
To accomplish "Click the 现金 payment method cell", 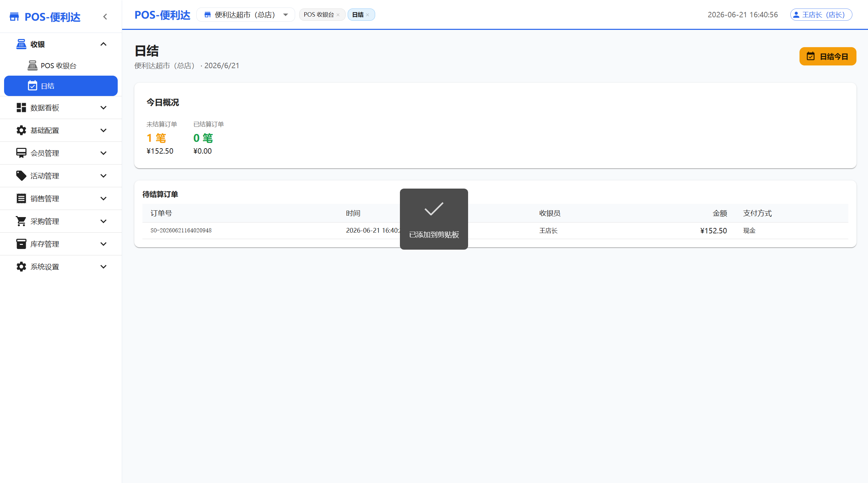I will click(749, 231).
